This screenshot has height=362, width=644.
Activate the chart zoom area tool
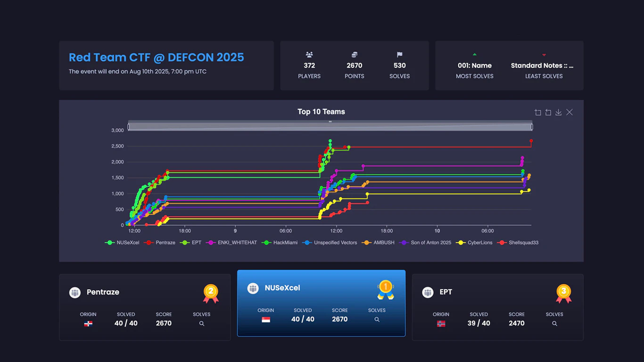click(538, 112)
